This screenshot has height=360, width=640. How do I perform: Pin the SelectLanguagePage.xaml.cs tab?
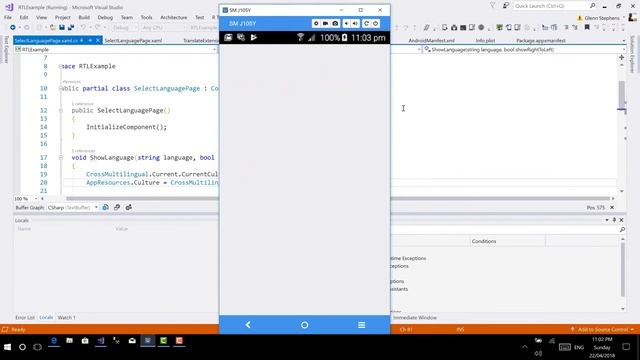click(90, 40)
